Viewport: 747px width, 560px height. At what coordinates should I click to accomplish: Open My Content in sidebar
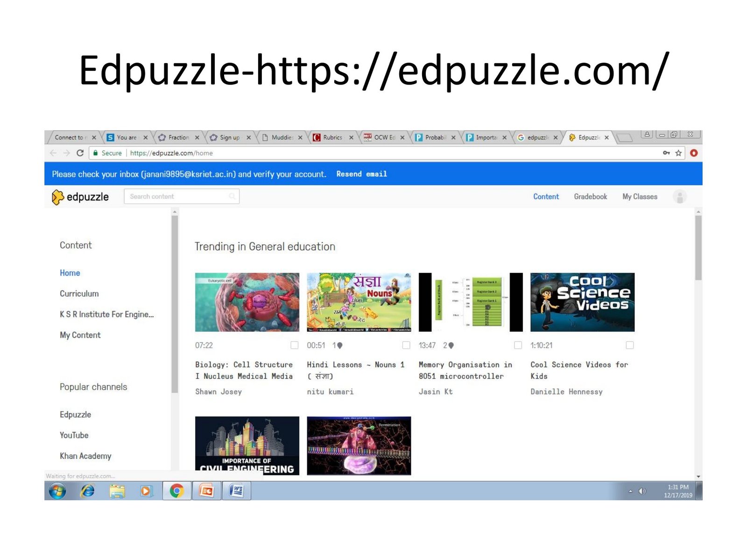pyautogui.click(x=80, y=335)
